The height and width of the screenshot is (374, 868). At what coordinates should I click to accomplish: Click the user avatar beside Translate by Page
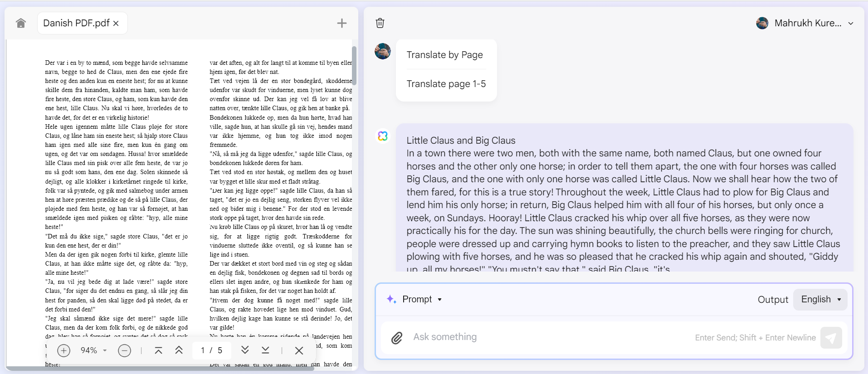pyautogui.click(x=383, y=51)
